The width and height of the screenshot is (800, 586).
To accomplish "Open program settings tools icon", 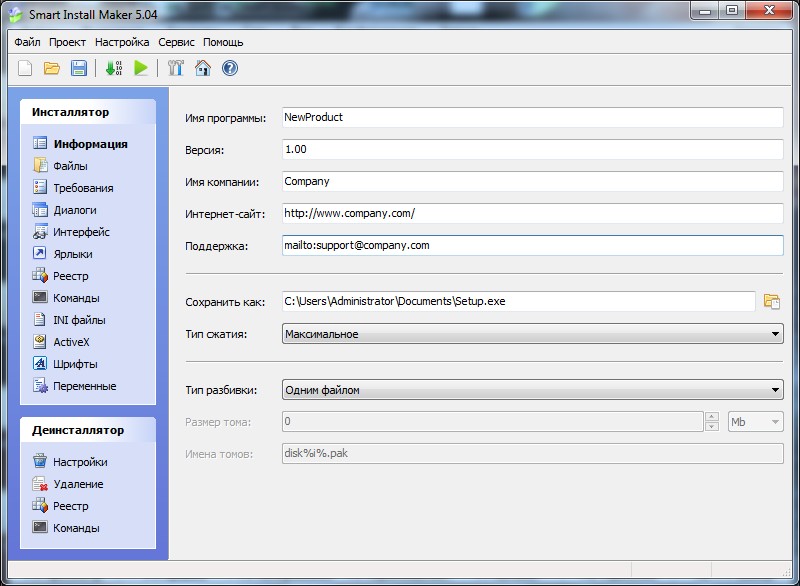I will point(176,68).
